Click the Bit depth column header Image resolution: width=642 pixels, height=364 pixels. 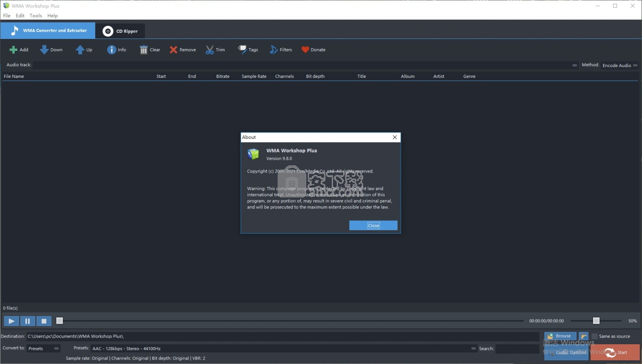[x=315, y=76]
